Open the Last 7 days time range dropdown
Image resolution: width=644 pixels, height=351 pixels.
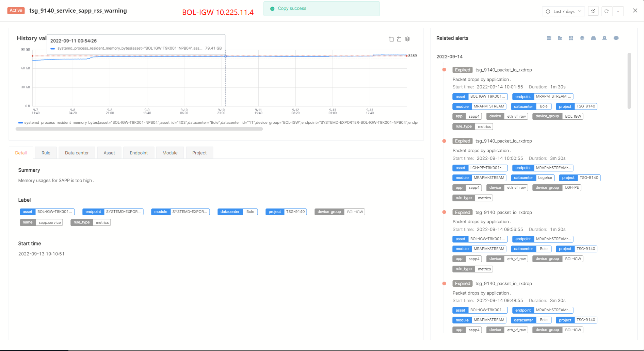(563, 11)
